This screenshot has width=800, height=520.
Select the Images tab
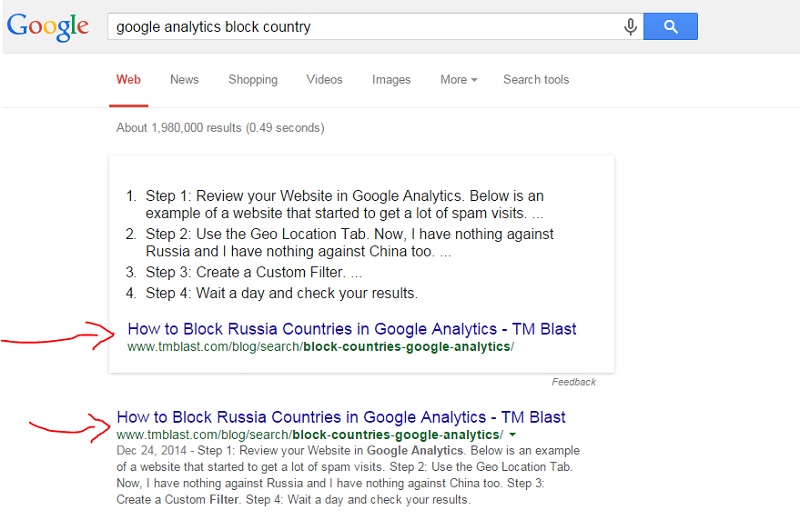pyautogui.click(x=391, y=80)
